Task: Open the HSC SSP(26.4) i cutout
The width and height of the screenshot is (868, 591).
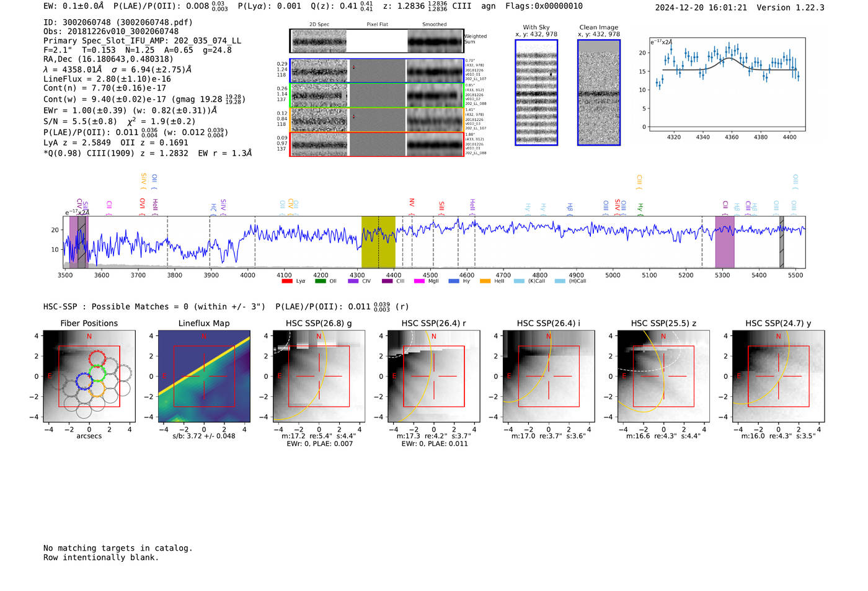Action: click(x=549, y=376)
